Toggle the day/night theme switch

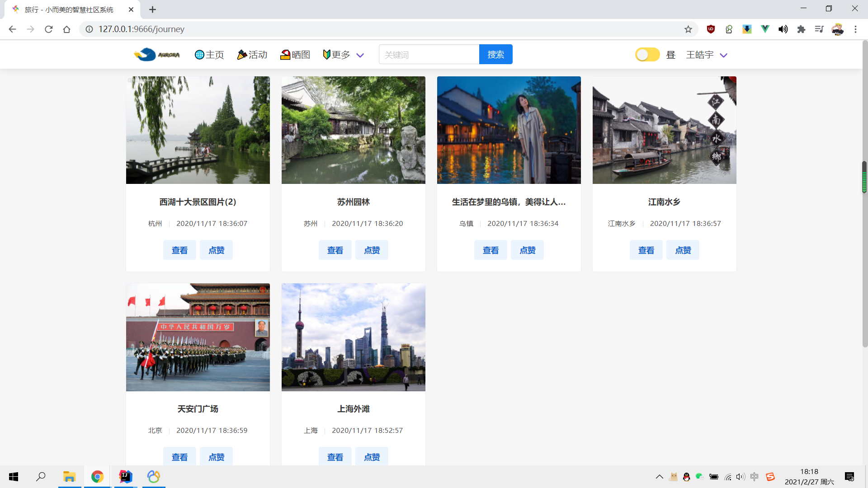(647, 55)
